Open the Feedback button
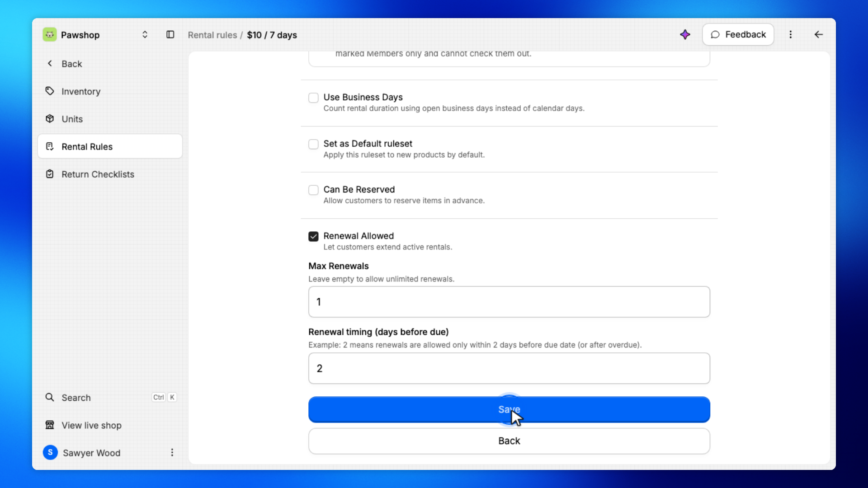 pyautogui.click(x=738, y=35)
